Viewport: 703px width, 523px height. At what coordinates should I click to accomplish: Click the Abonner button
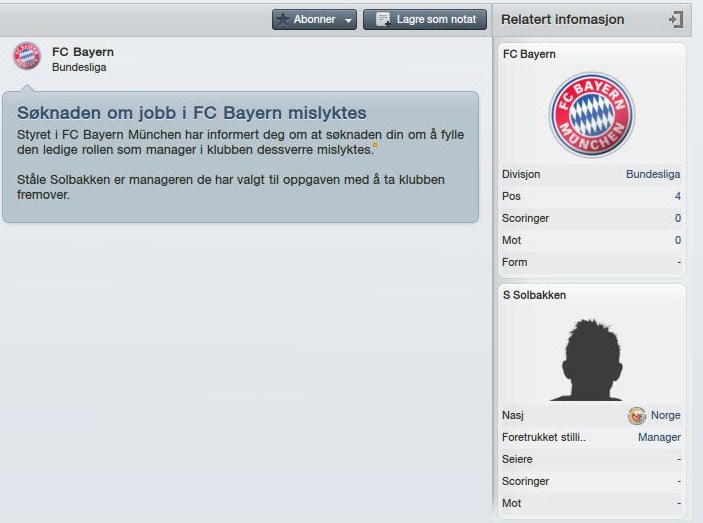click(314, 20)
